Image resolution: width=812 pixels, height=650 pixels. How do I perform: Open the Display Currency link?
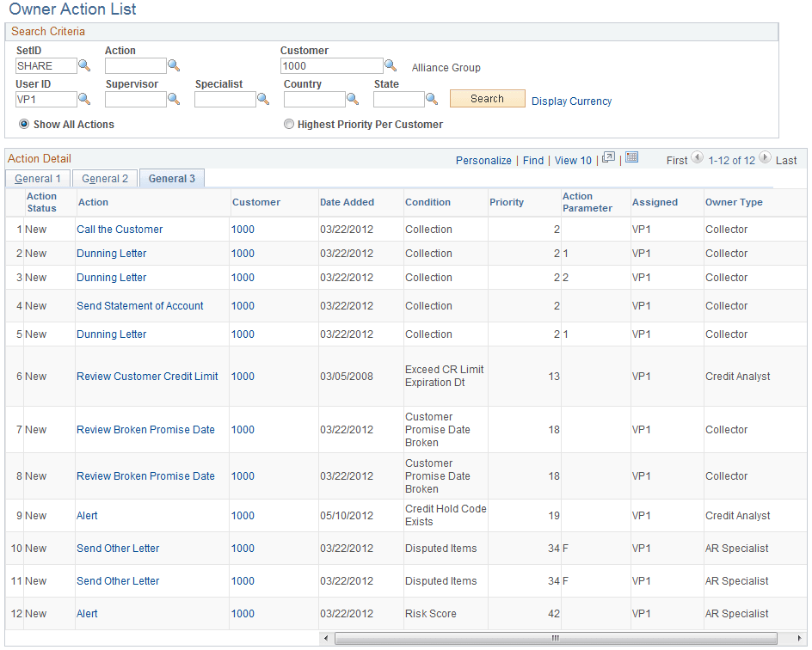pos(571,101)
